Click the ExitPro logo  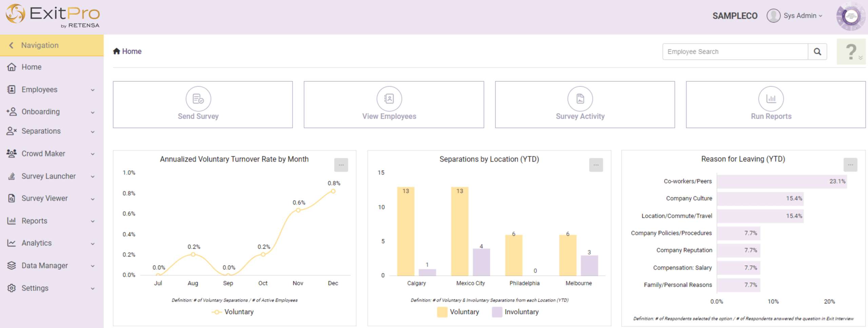[53, 16]
